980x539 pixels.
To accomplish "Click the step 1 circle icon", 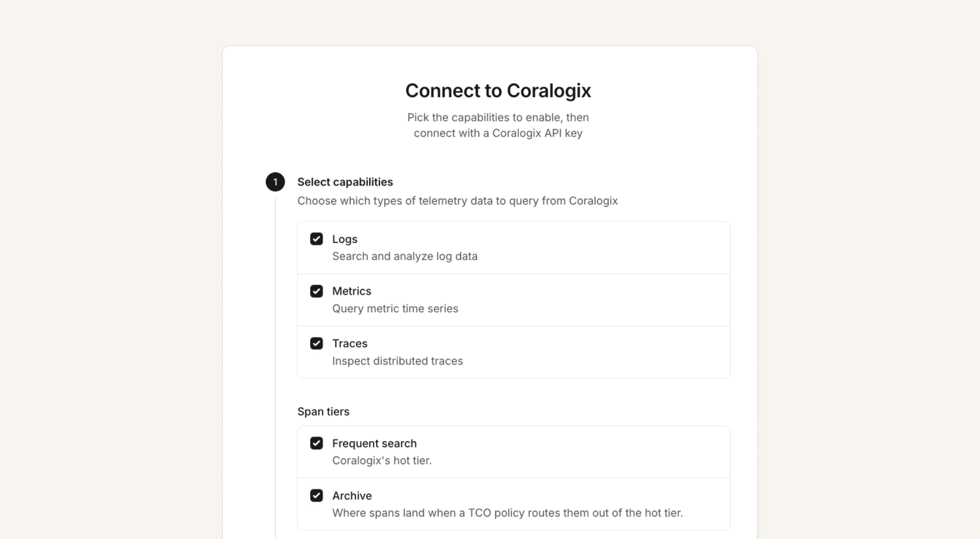I will [275, 182].
